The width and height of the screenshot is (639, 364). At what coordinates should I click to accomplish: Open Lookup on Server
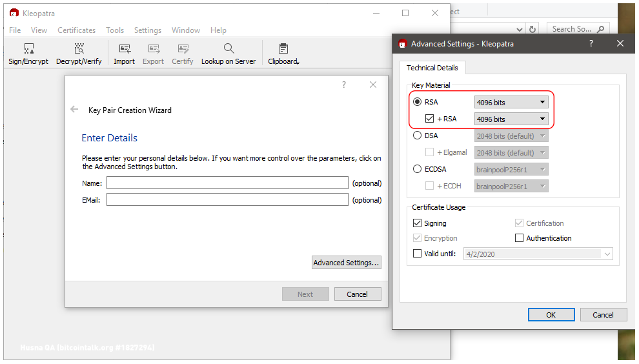228,54
